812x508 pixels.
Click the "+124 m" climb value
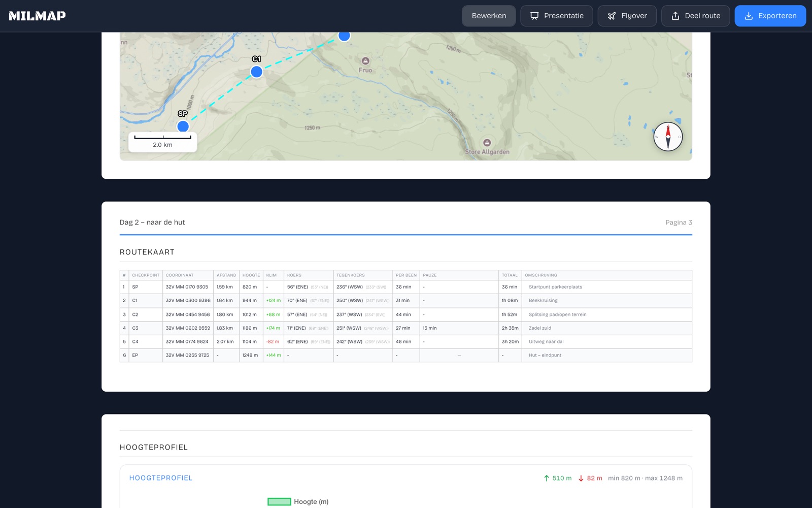click(x=274, y=301)
